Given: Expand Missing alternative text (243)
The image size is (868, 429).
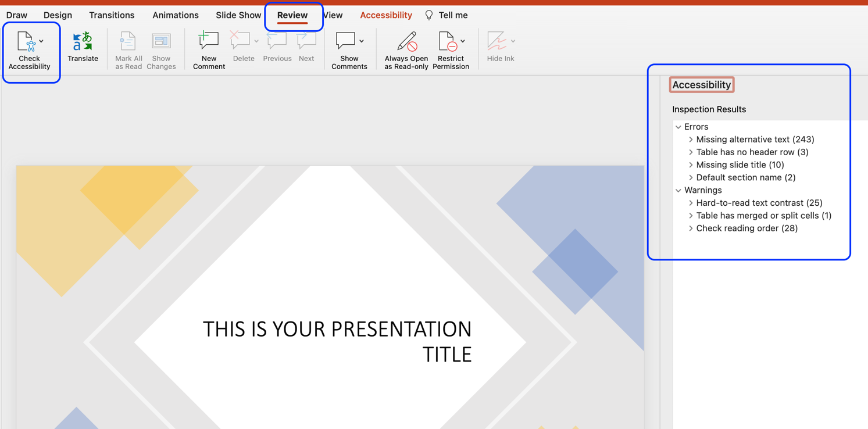Looking at the screenshot, I should (690, 140).
